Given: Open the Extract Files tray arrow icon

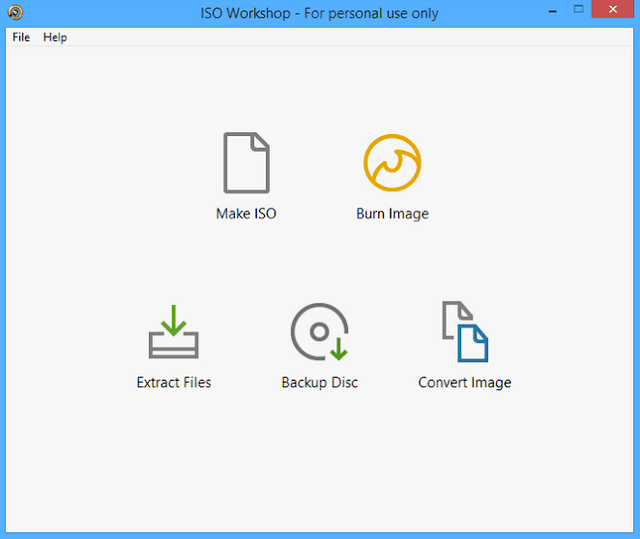Looking at the screenshot, I should (173, 331).
